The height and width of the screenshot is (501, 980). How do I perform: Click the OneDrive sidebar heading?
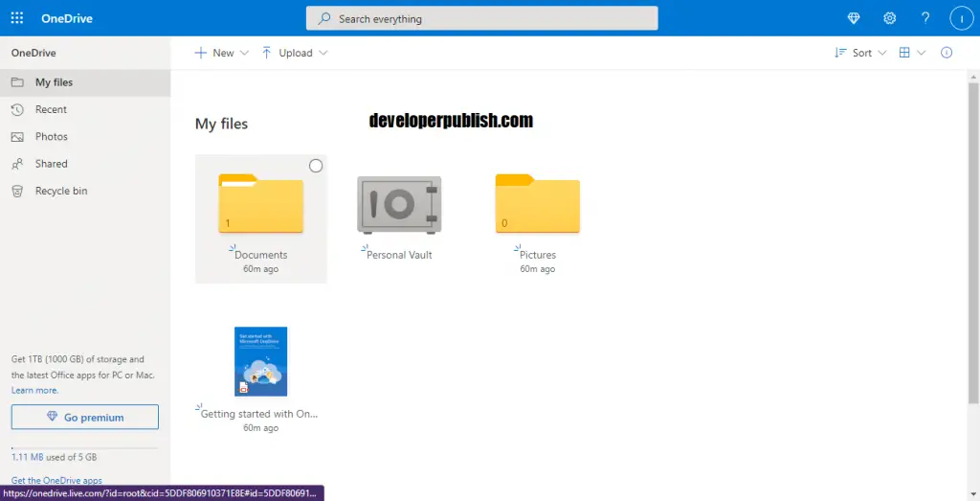click(33, 53)
